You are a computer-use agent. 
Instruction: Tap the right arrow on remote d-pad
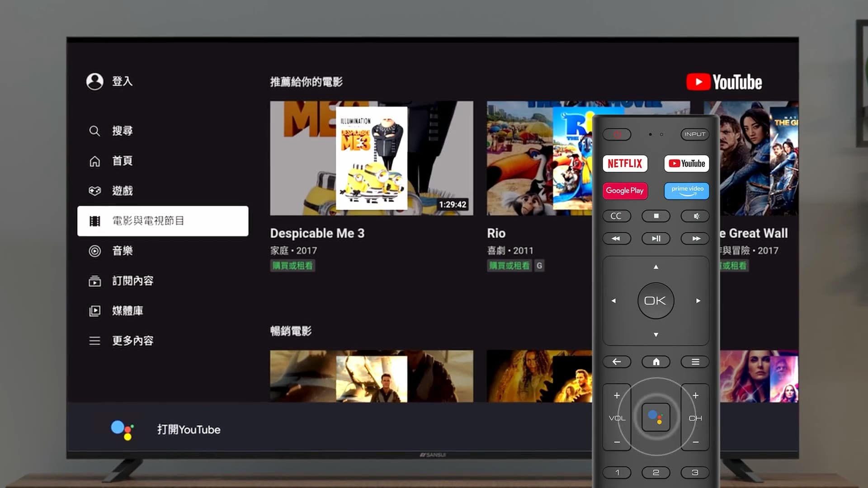[698, 301]
